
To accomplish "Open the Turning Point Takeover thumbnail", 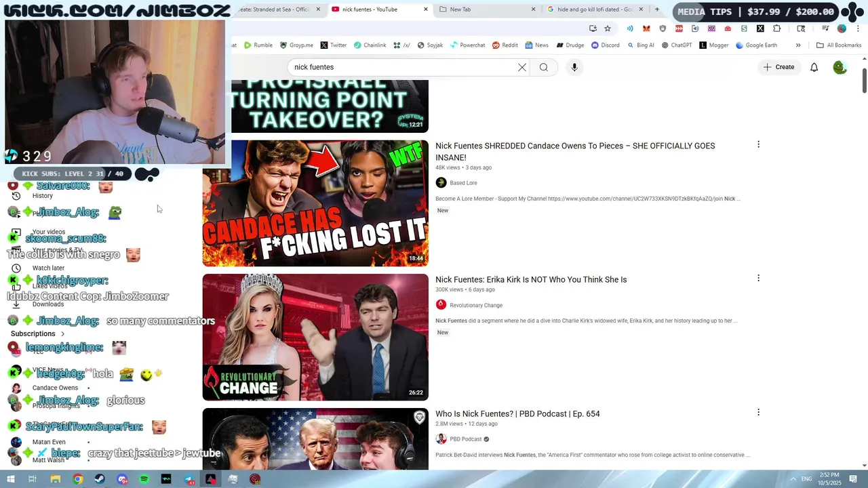I will click(330, 106).
